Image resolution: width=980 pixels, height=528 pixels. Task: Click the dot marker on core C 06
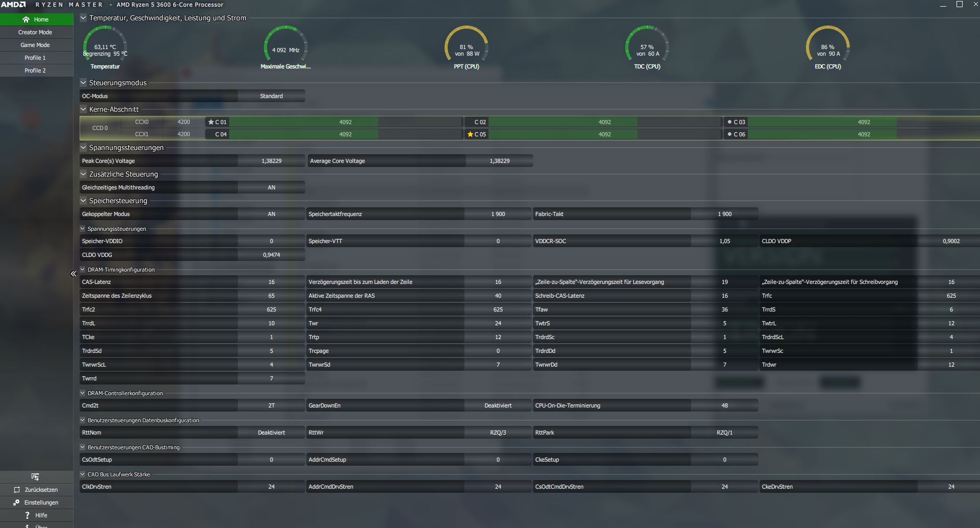coord(729,134)
